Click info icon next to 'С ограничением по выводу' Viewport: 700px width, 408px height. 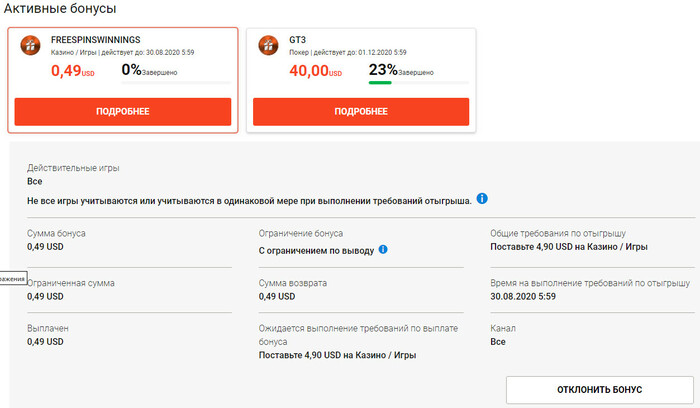click(x=383, y=249)
